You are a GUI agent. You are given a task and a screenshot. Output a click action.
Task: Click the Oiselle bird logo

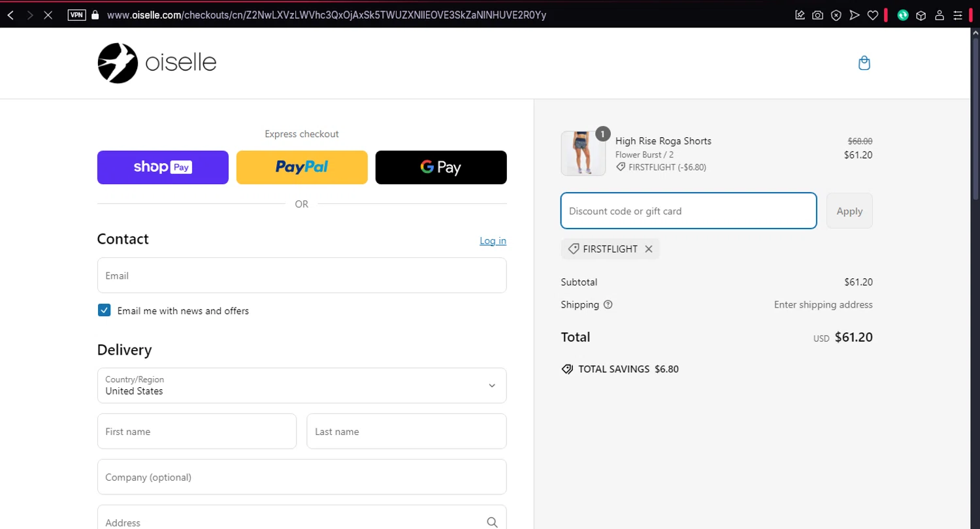pyautogui.click(x=118, y=63)
